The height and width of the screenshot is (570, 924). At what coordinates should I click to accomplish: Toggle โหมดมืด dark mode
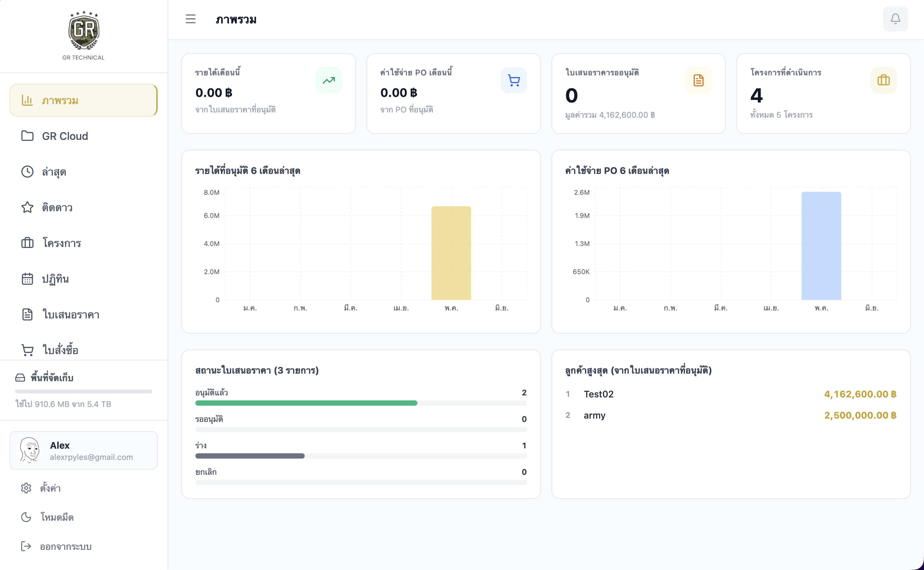click(84, 517)
